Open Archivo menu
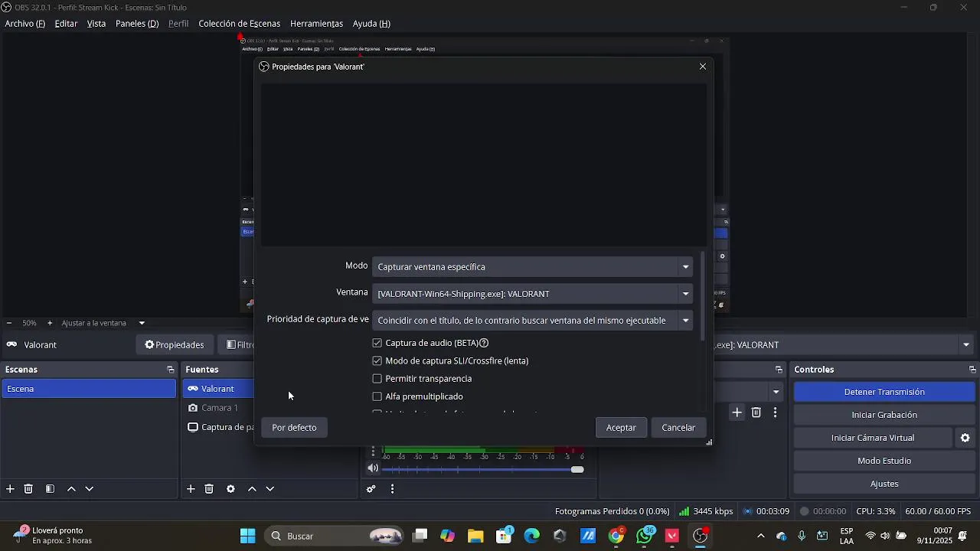This screenshot has height=551, width=980. coord(25,24)
